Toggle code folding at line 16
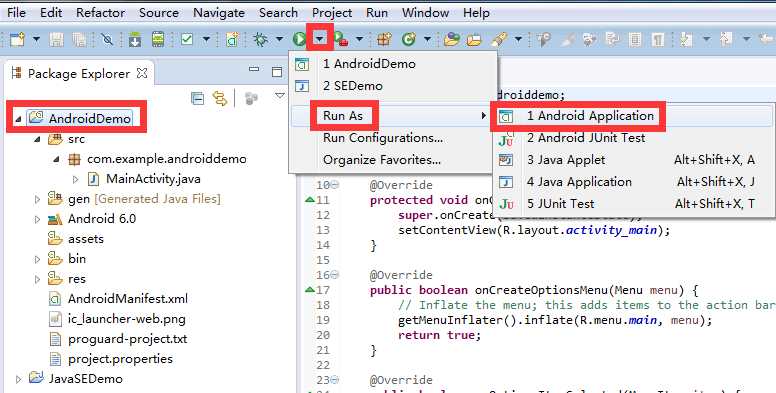Screen dimensions: 776x393 pyautogui.click(x=335, y=275)
